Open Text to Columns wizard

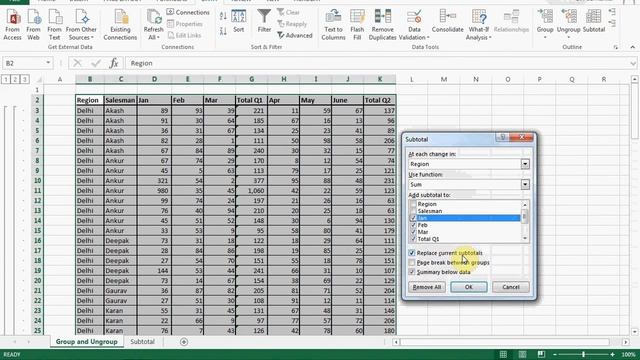(333, 25)
